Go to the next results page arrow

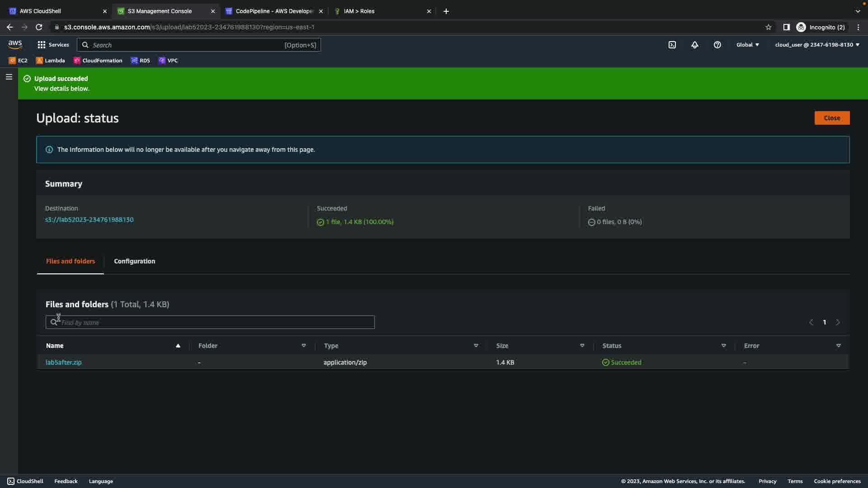(838, 323)
